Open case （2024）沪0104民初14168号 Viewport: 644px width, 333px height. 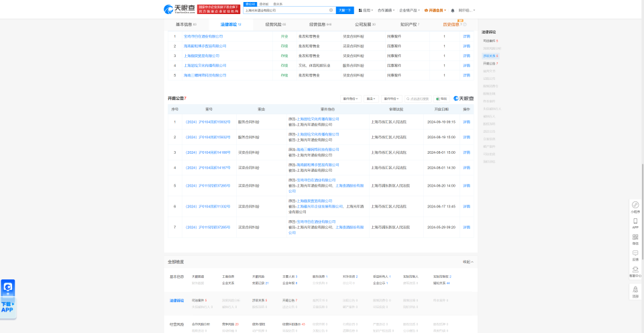(207, 152)
